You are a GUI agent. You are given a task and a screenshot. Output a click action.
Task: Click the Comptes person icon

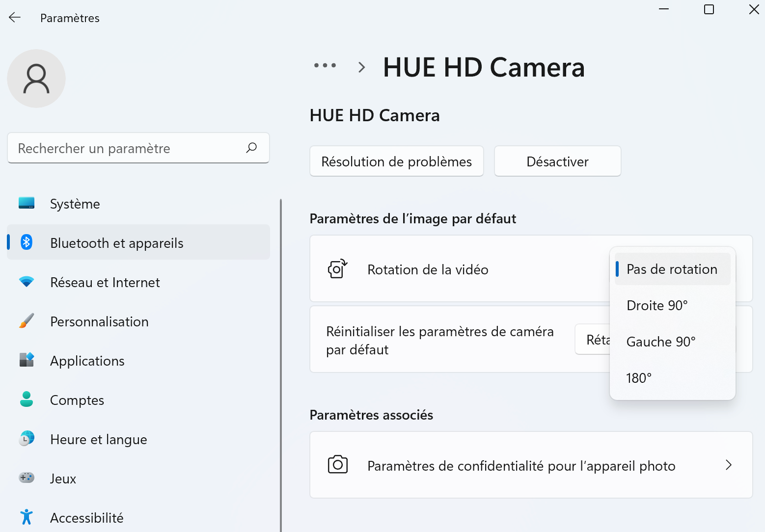tap(27, 399)
